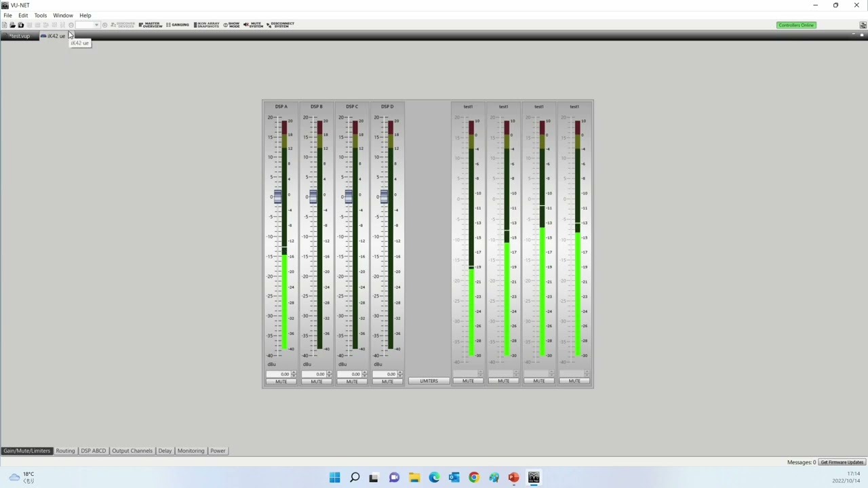Open Microsoft Edge from taskbar
Viewport: 868px width, 488px height.
pyautogui.click(x=434, y=477)
